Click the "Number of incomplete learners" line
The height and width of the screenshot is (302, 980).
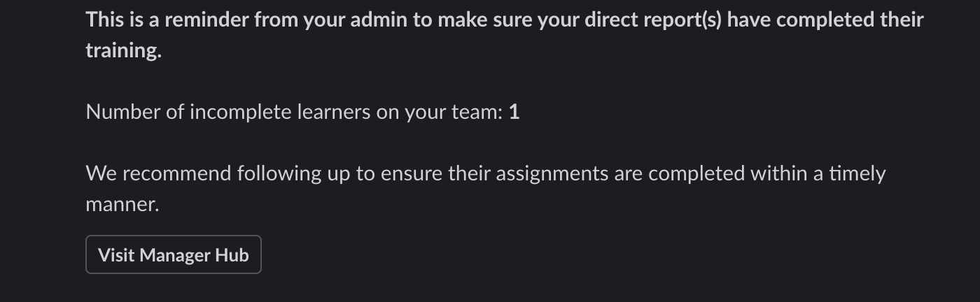tap(302, 112)
